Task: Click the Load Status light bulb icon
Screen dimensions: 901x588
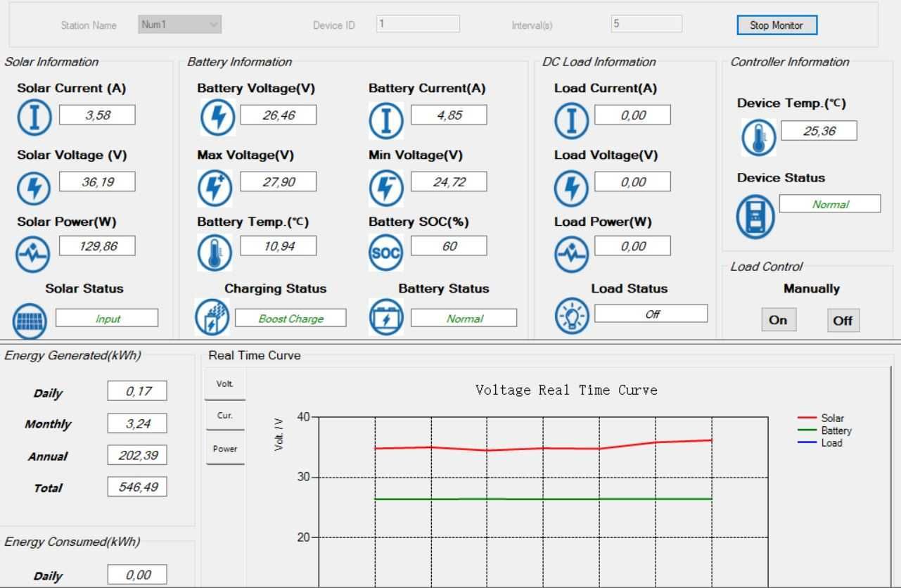Action: (x=572, y=317)
